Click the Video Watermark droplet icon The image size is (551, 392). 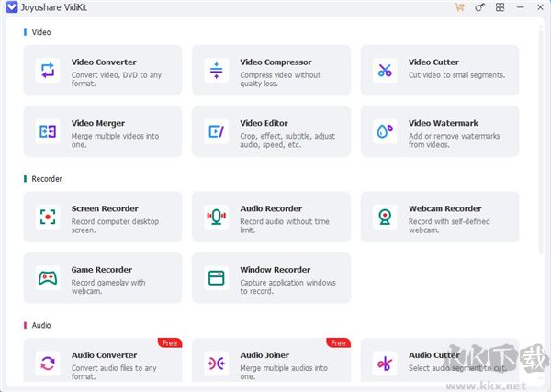click(385, 131)
